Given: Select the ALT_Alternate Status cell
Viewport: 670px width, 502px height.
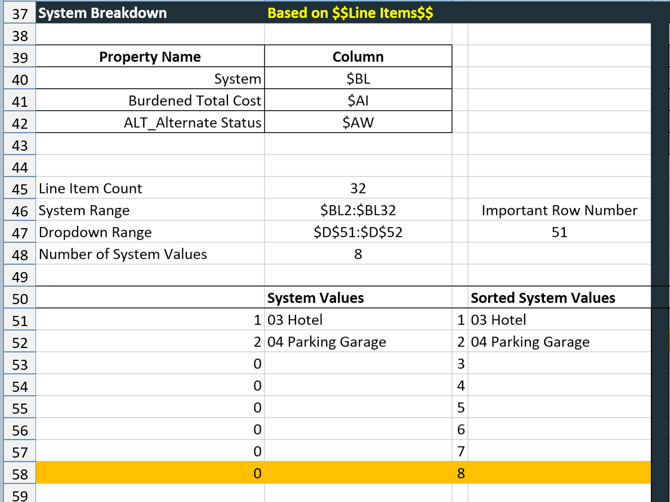Looking at the screenshot, I should coord(150,123).
